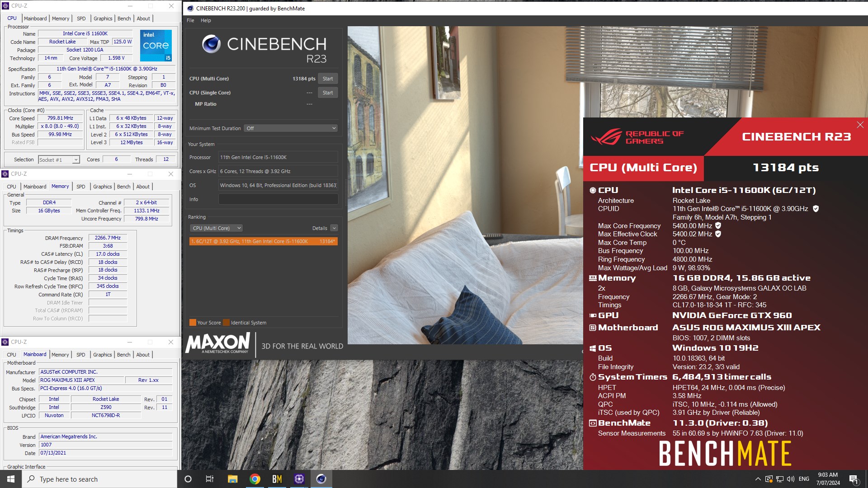Start the CPU (Single Core) test
This screenshot has height=488, width=868.
(x=328, y=93)
